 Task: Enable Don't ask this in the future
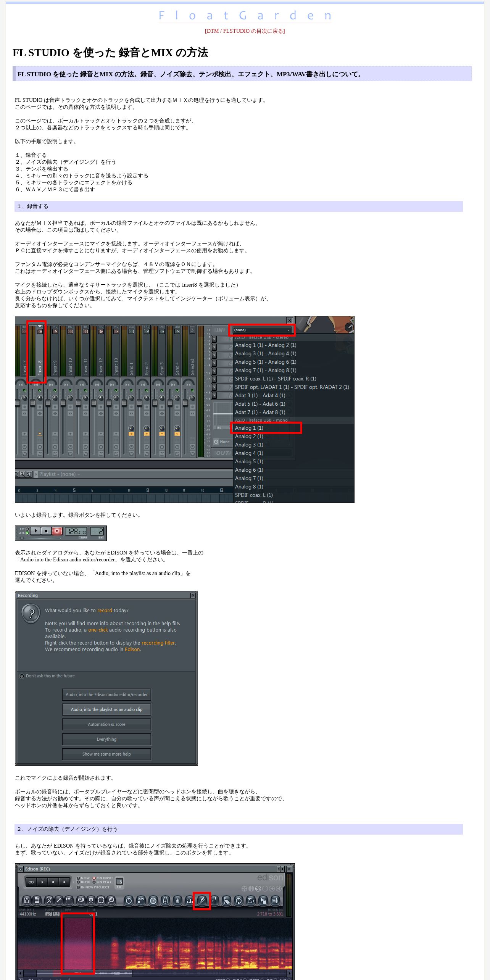[x=22, y=676]
